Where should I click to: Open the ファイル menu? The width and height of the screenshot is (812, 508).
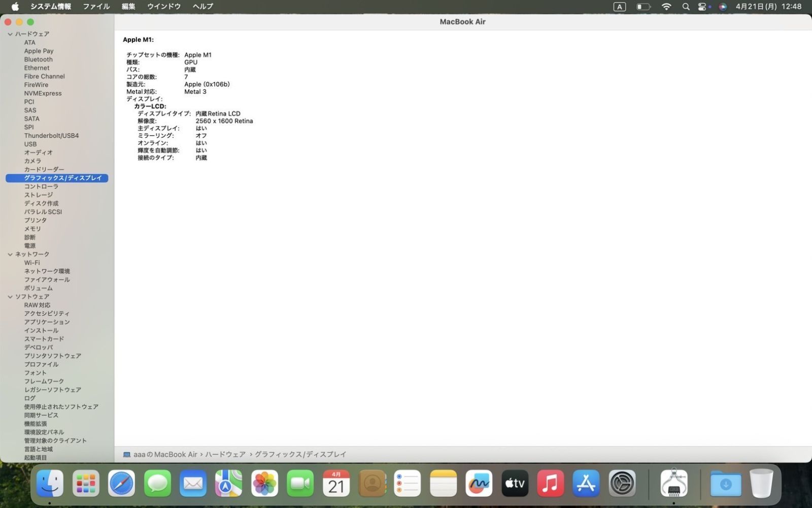click(x=96, y=7)
